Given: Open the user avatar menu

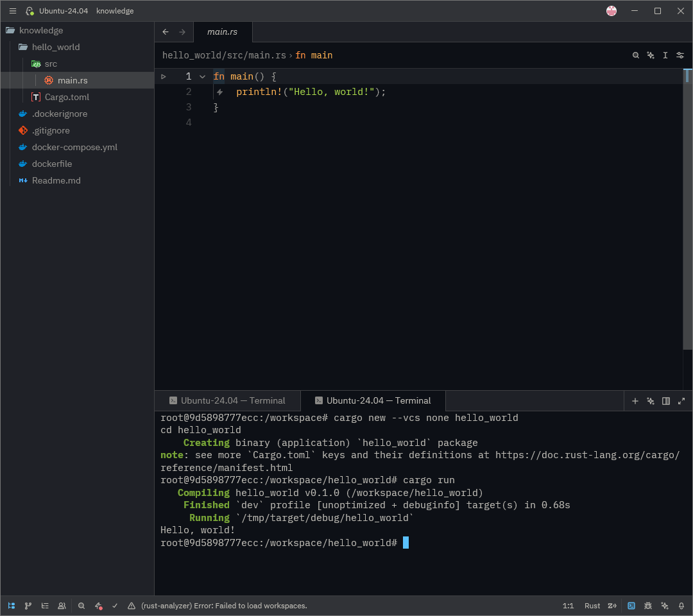Looking at the screenshot, I should (612, 11).
